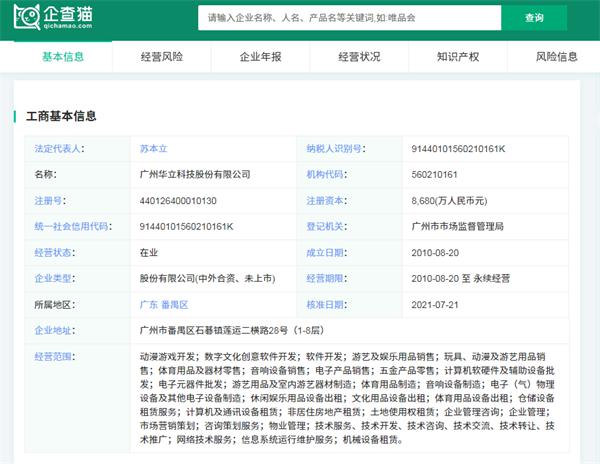Go to the 知识产权 tab
The width and height of the screenshot is (600, 464).
point(458,57)
